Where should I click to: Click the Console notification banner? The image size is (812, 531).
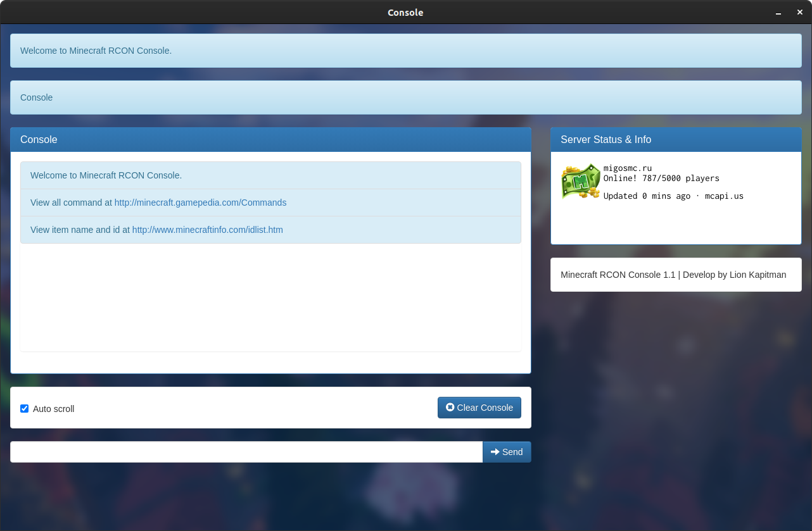pos(36,97)
